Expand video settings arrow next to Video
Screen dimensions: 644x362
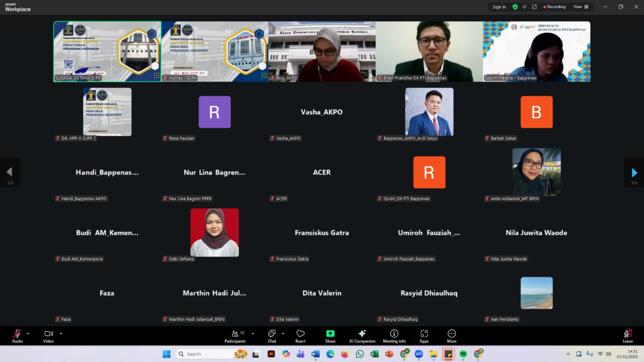coord(61,334)
